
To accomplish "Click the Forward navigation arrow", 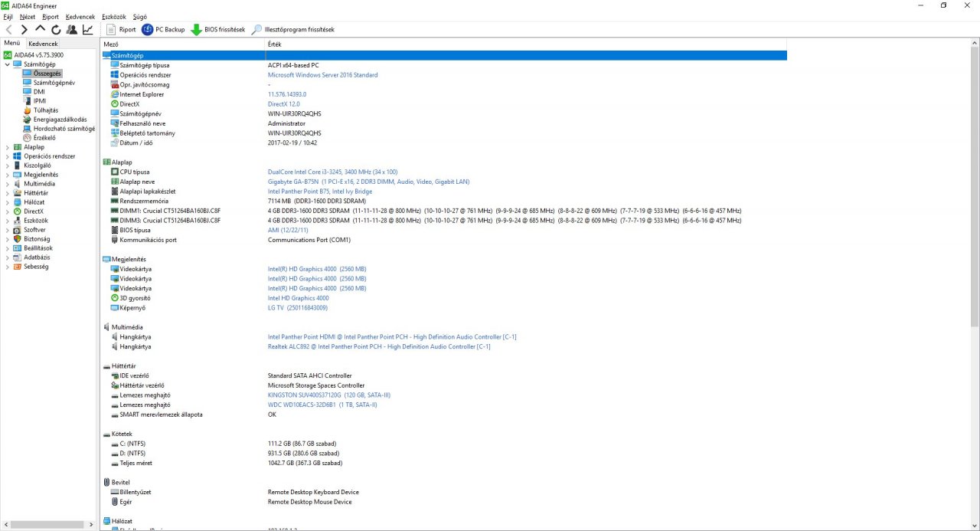I will [x=24, y=29].
